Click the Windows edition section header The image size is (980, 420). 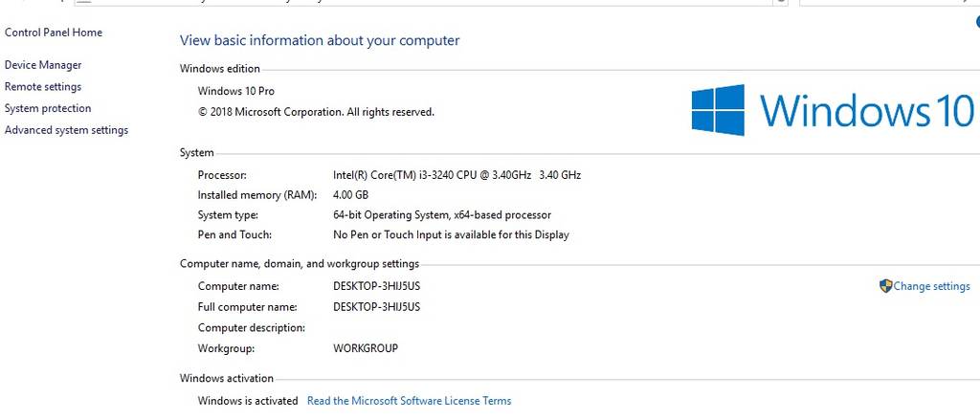[220, 69]
